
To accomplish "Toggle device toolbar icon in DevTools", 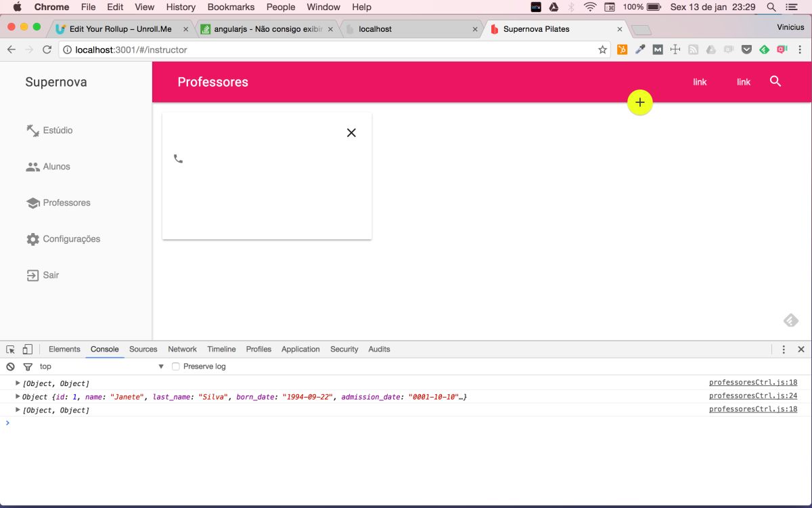I will (x=27, y=350).
